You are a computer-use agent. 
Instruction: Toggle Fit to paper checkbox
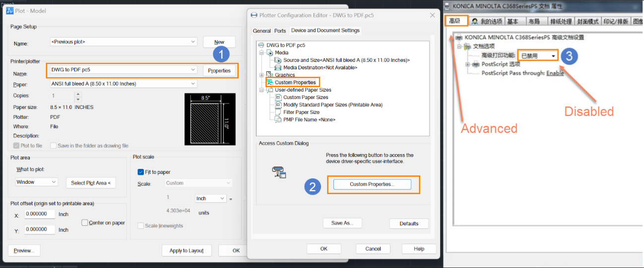click(141, 172)
